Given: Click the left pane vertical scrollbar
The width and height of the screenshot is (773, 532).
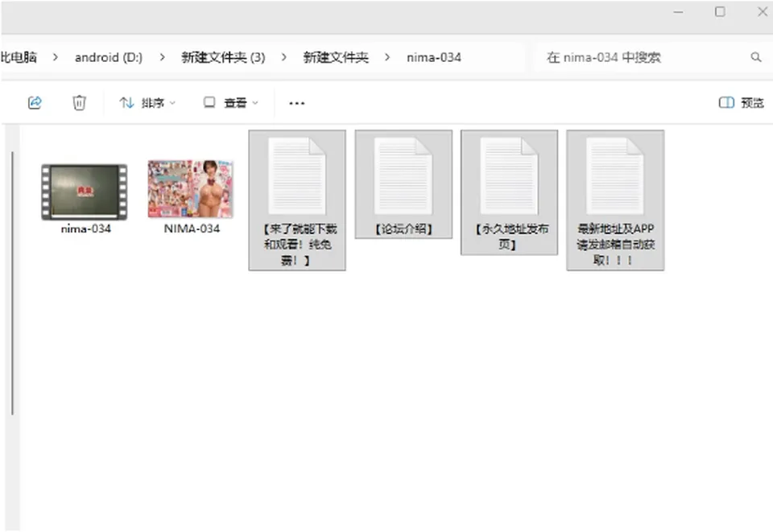Looking at the screenshot, I should pyautogui.click(x=12, y=283).
